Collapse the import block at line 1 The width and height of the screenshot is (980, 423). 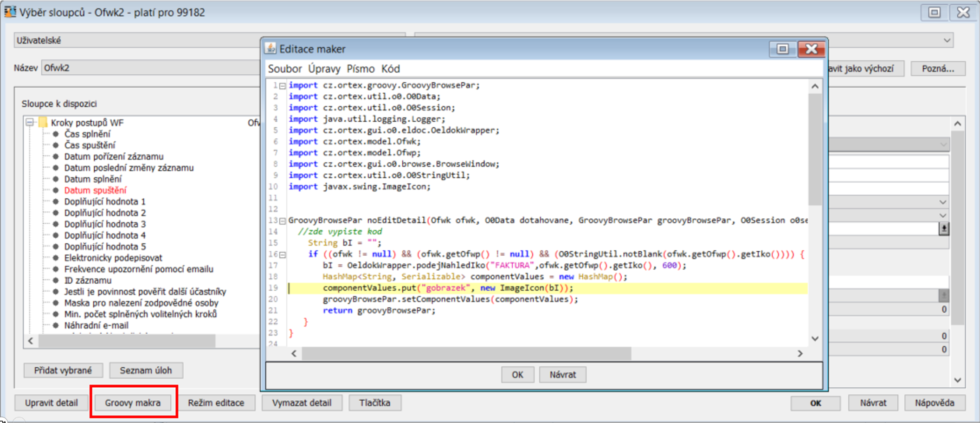pos(283,86)
